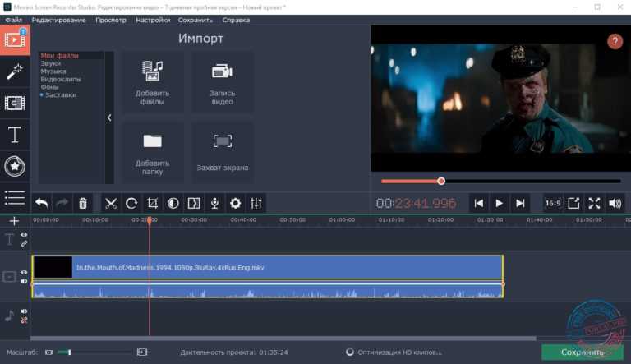The image size is (631, 364).
Task: Jump to next frame
Action: click(520, 203)
